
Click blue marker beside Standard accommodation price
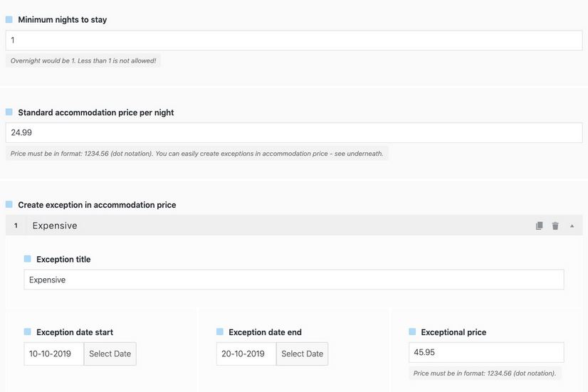[x=9, y=112]
